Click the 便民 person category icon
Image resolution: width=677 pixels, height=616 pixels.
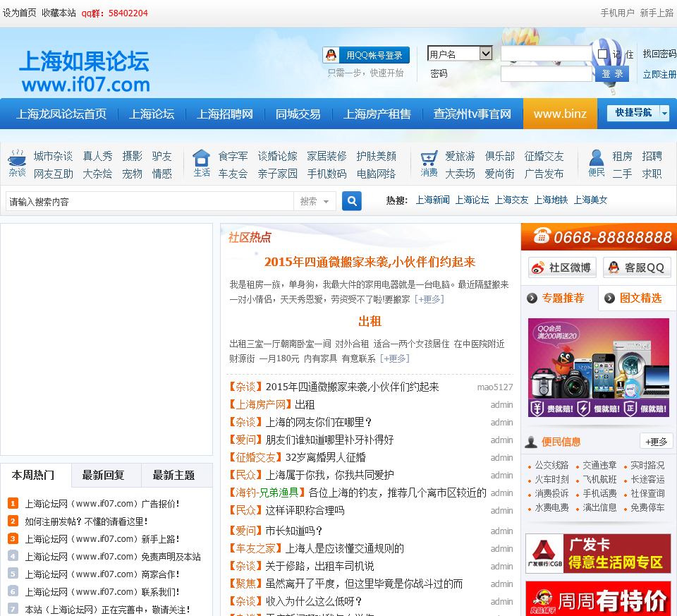[x=597, y=158]
